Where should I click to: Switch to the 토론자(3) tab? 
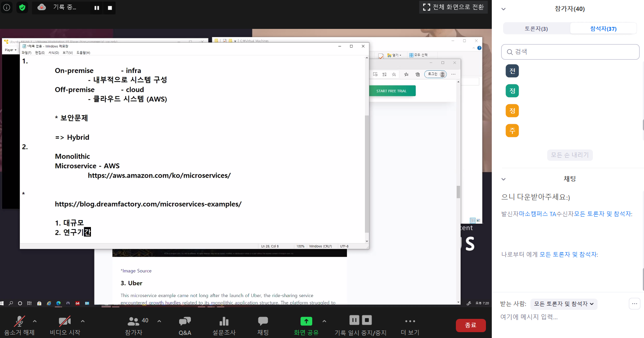click(x=536, y=28)
